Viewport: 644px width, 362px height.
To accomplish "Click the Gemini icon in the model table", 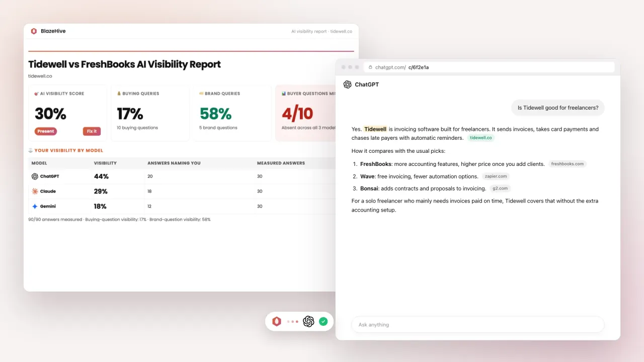I will pos(35,206).
